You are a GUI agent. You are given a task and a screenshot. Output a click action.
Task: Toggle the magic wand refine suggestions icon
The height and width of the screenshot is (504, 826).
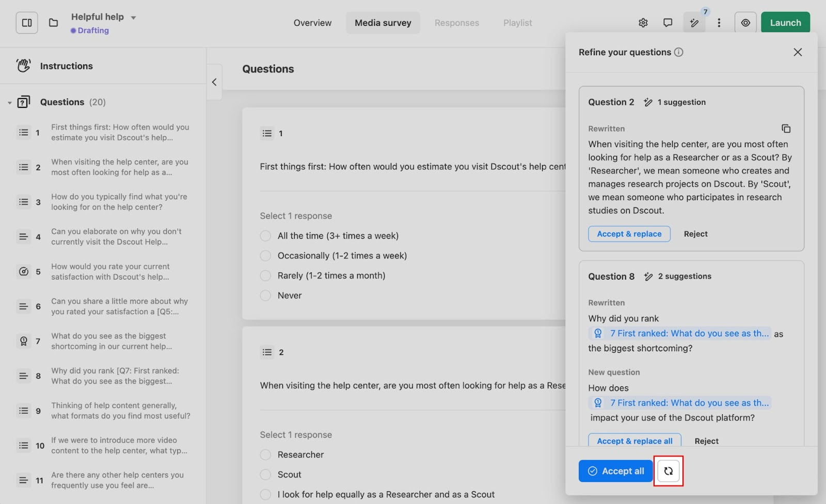694,23
